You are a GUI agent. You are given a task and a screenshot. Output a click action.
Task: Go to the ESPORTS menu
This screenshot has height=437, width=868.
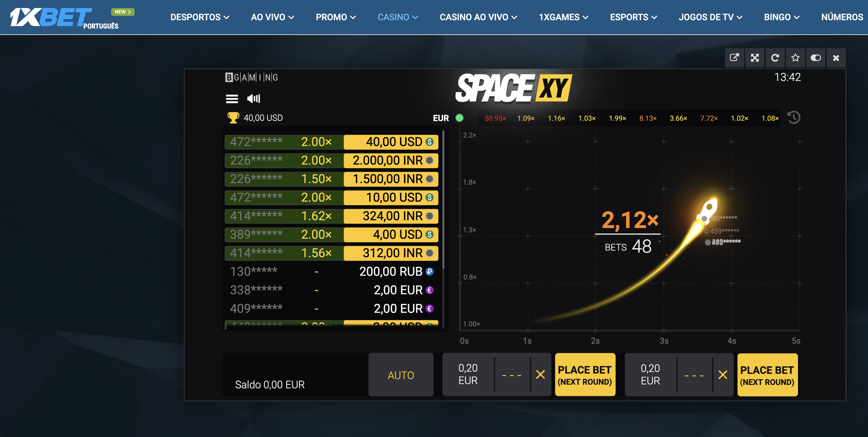[633, 17]
